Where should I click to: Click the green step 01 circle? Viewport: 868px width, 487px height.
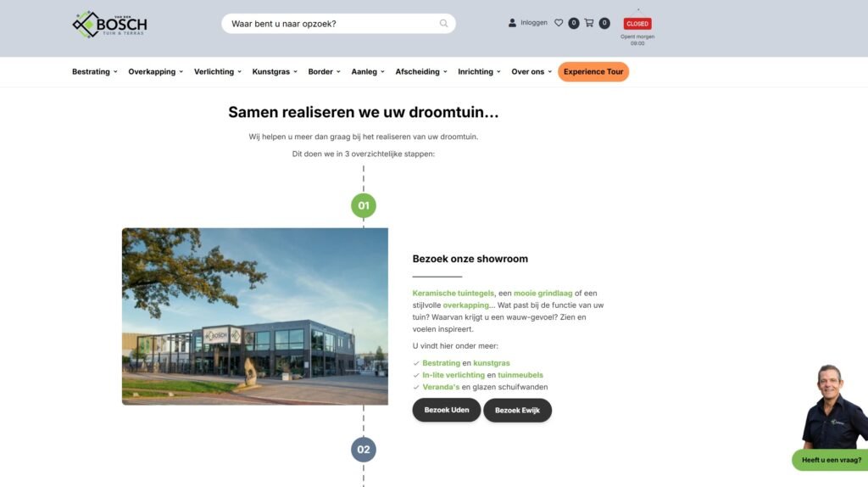coord(363,205)
